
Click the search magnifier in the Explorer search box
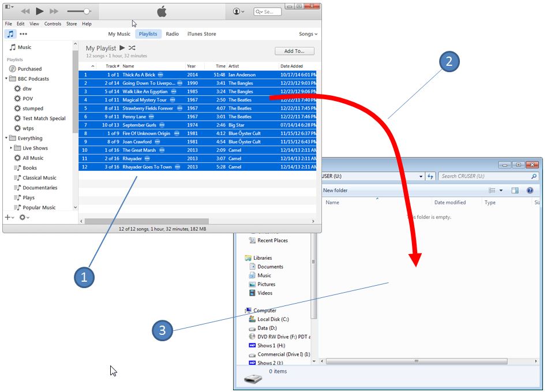point(534,176)
